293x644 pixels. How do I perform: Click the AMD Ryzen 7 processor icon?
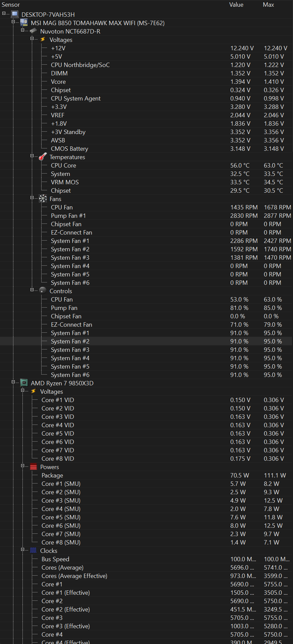[x=24, y=383]
